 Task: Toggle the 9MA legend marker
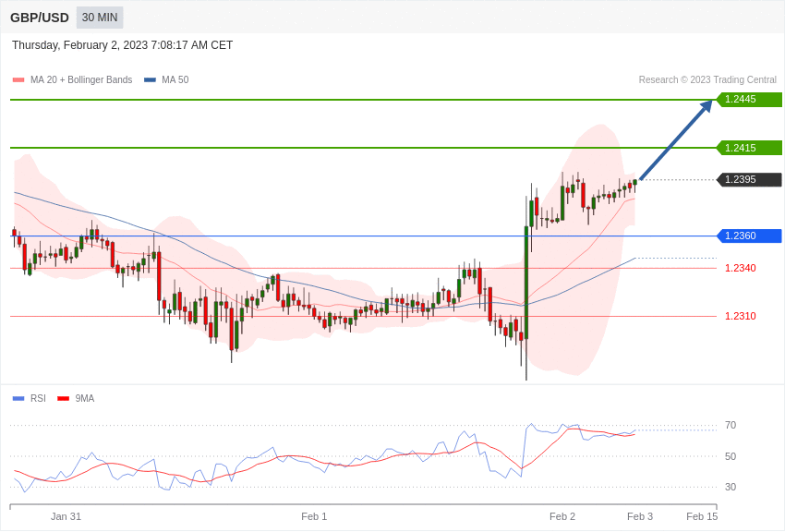click(63, 398)
